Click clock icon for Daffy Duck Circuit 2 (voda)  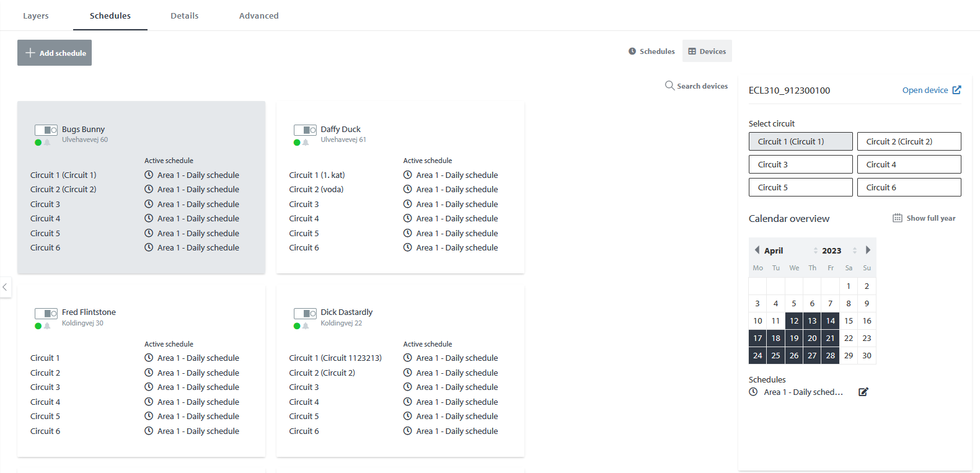coord(407,189)
